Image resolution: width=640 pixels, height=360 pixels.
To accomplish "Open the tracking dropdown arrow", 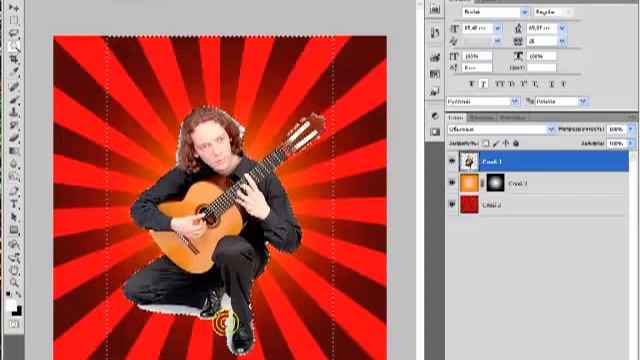I will coord(562,41).
